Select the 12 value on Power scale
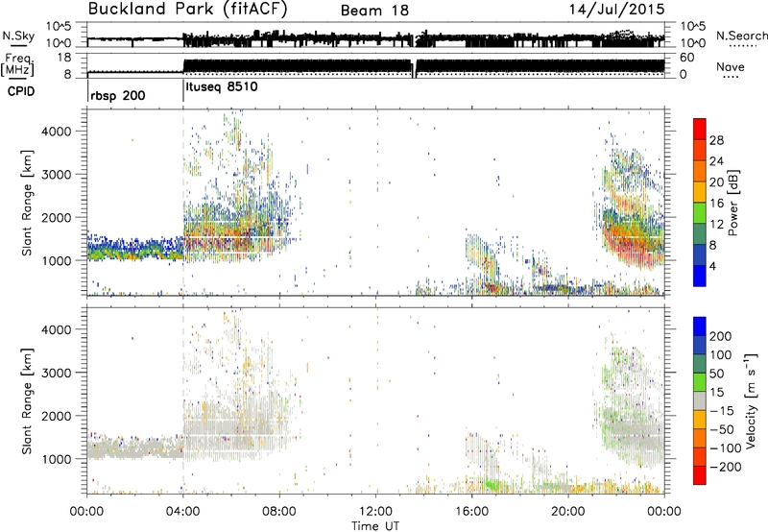The height and width of the screenshot is (532, 768). (x=716, y=225)
